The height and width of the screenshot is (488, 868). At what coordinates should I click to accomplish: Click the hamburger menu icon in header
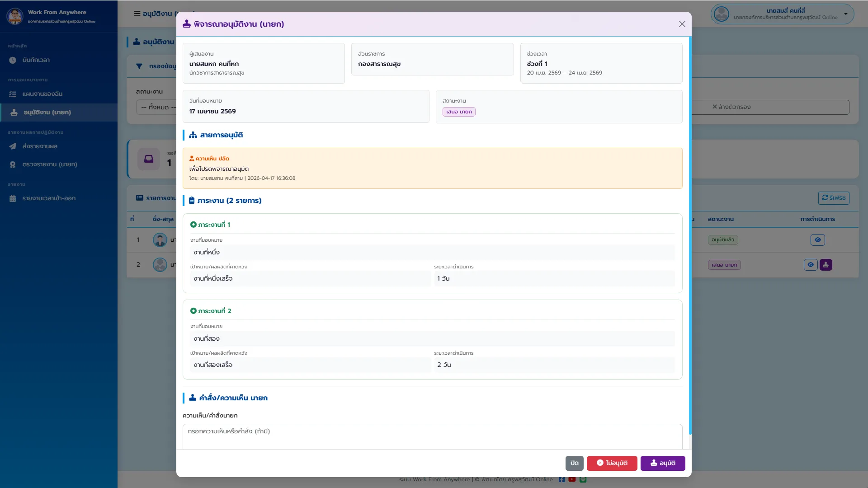137,14
